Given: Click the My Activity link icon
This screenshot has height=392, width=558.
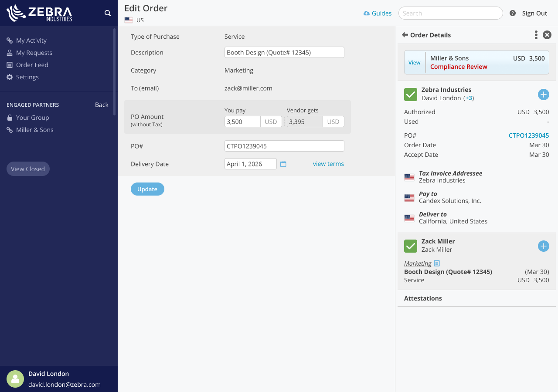Looking at the screenshot, I should click(x=10, y=41).
